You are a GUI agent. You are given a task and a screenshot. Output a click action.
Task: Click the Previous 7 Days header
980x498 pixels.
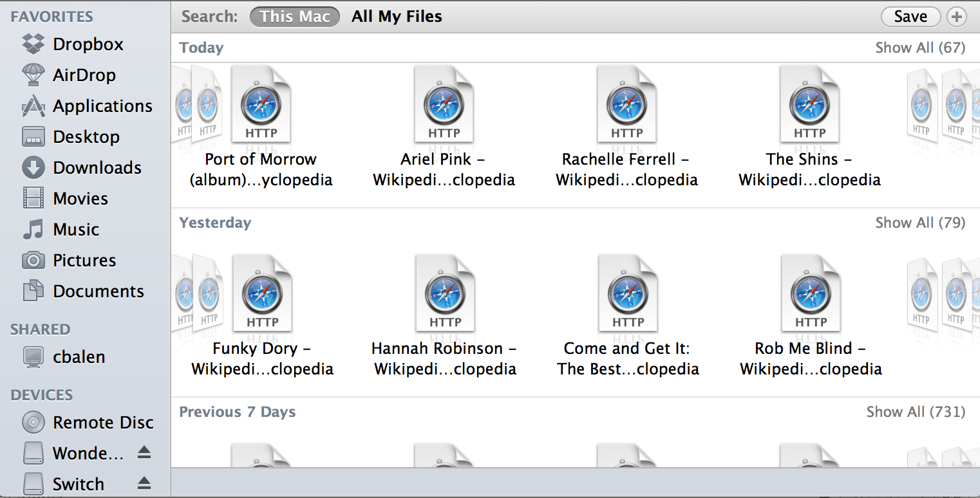click(238, 412)
